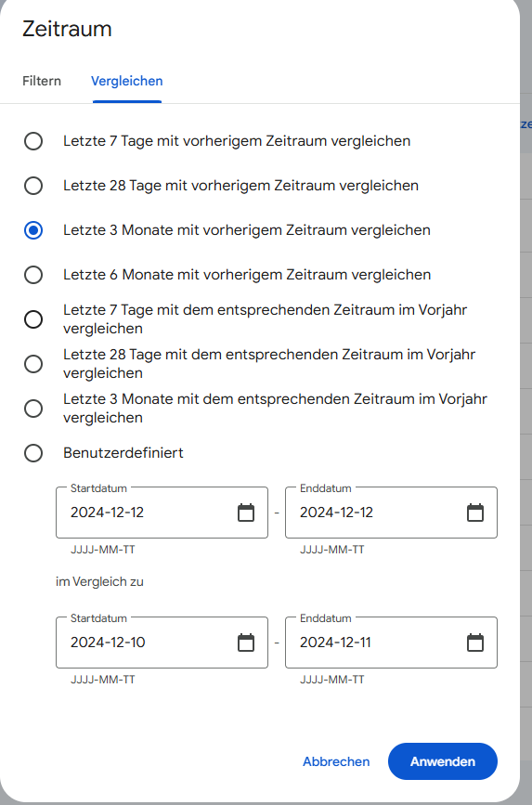
Task: Select Letzte 28 Tage Vorjahr comparison radio
Action: tap(33, 364)
